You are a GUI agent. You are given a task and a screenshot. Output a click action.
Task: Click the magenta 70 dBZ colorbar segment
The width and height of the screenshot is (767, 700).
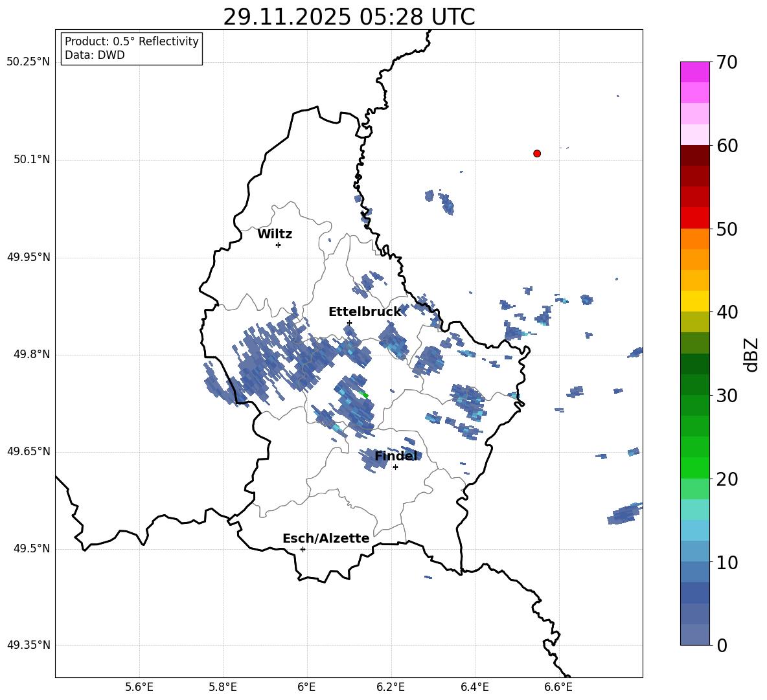695,72
